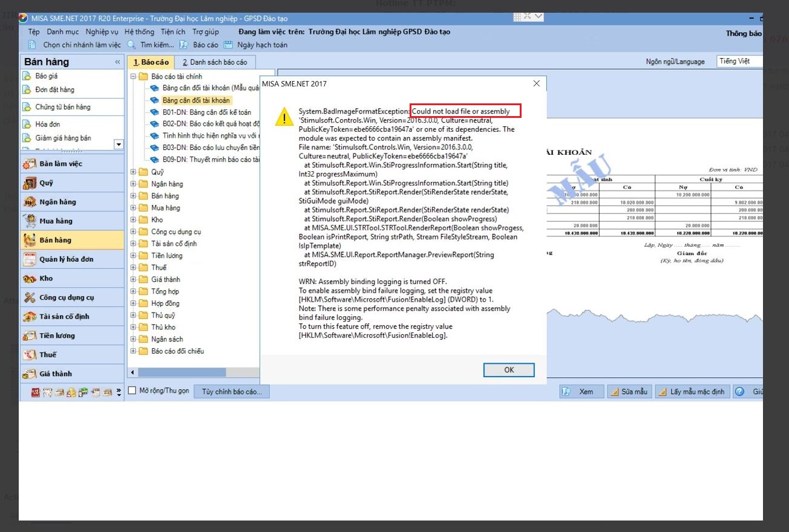Image resolution: width=789 pixels, height=532 pixels.
Task: Open the Tệp menu
Action: (34, 32)
